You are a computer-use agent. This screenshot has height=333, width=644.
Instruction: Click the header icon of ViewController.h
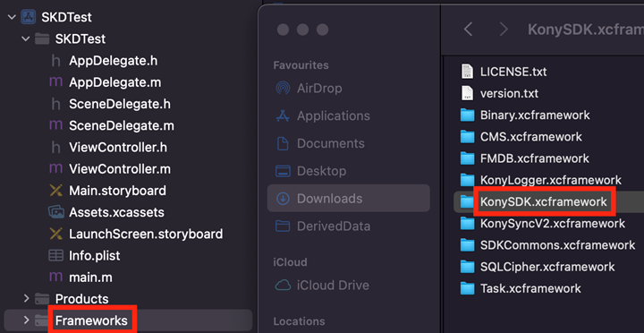click(55, 147)
